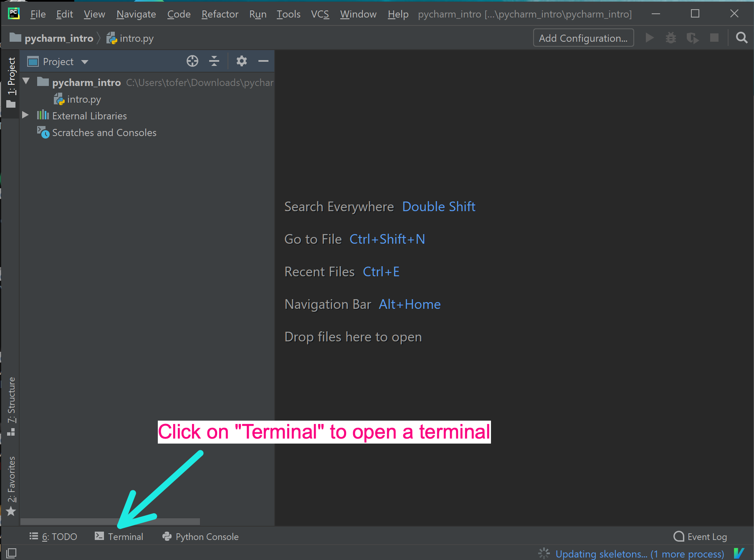Click the Run play icon in toolbar
Viewport: 754px width, 560px height.
pyautogui.click(x=649, y=38)
